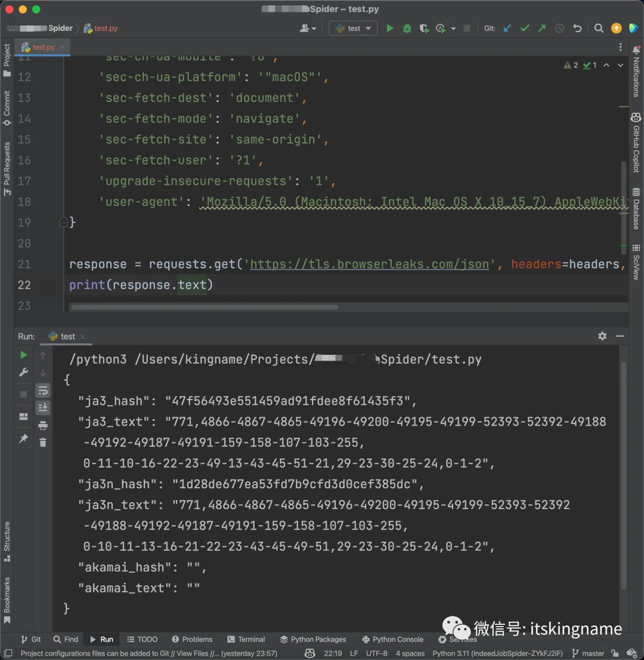Close the test tab in the Run panel
Image resolution: width=644 pixels, height=660 pixels.
[82, 336]
